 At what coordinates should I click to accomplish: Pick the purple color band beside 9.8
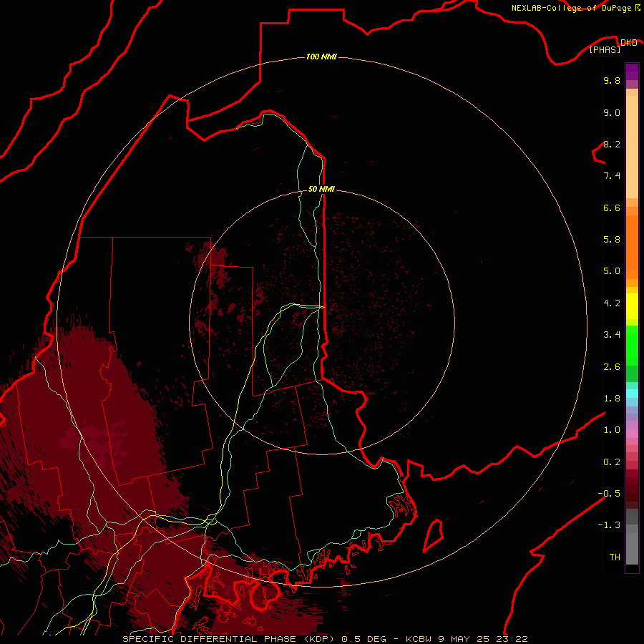click(632, 72)
